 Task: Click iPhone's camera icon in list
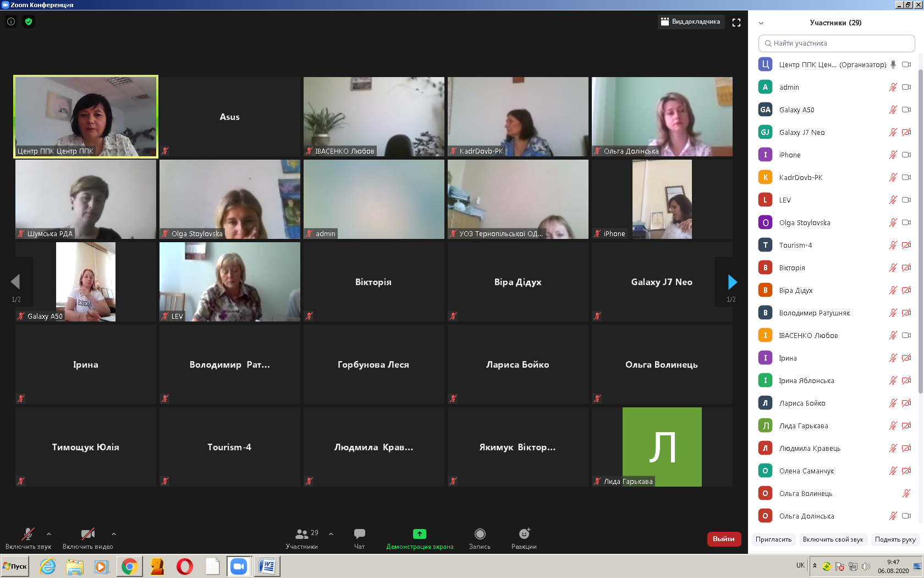tap(906, 155)
